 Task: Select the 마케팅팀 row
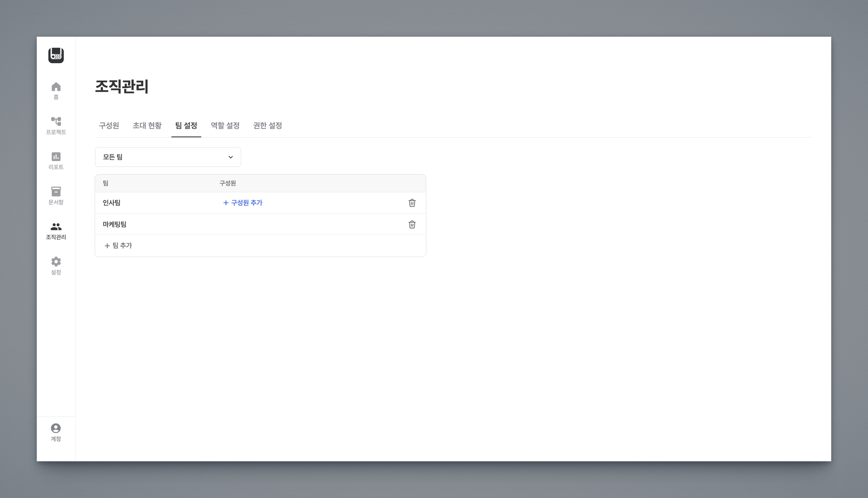(114, 224)
